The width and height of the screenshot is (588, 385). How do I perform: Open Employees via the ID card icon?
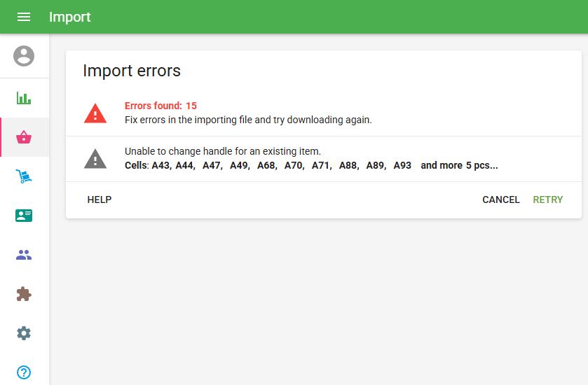(x=24, y=216)
